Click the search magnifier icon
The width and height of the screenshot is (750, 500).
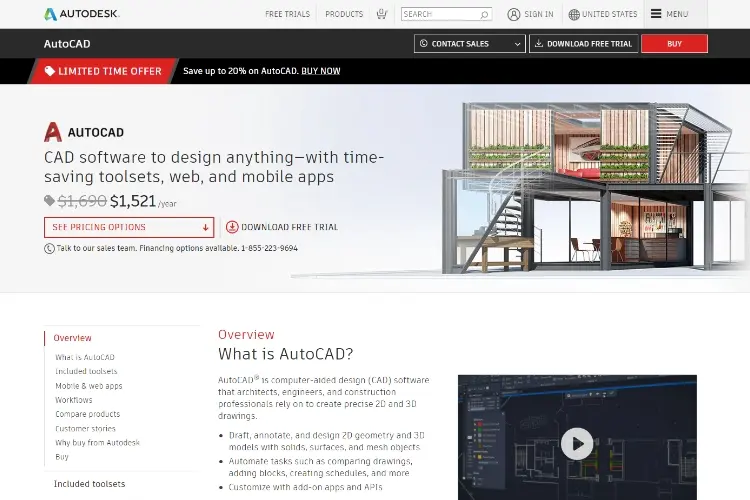click(484, 14)
